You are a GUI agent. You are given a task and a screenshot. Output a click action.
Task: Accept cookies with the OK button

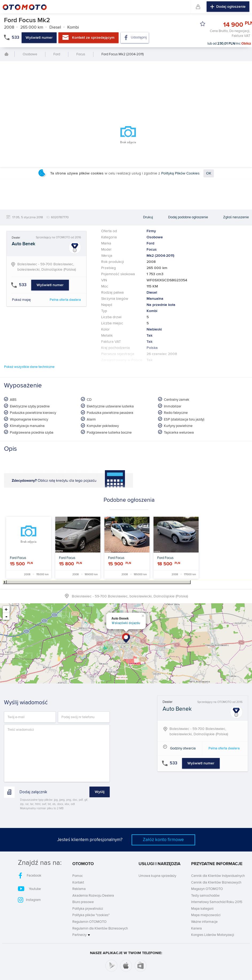pyautogui.click(x=208, y=173)
